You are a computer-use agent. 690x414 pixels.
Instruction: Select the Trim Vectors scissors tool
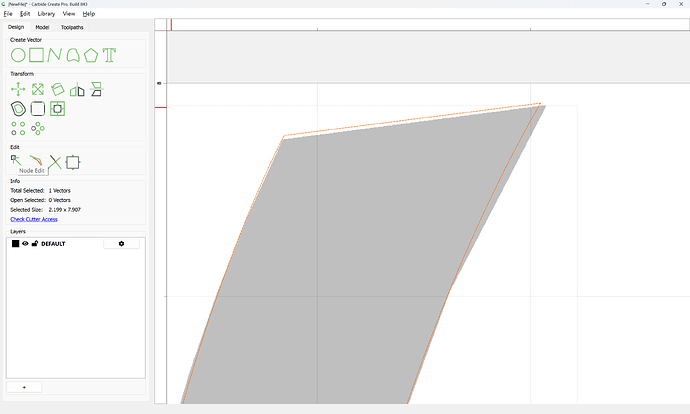tap(55, 162)
